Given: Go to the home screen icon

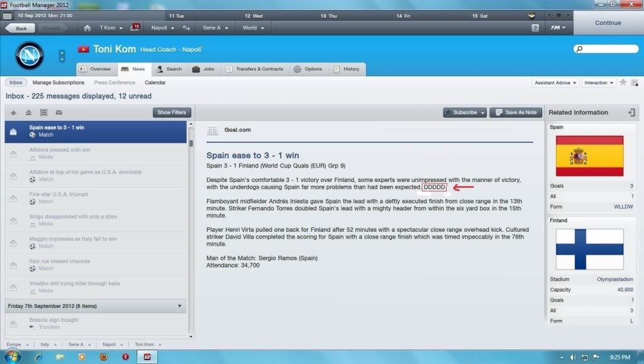Looking at the screenshot, I should click(x=87, y=28).
